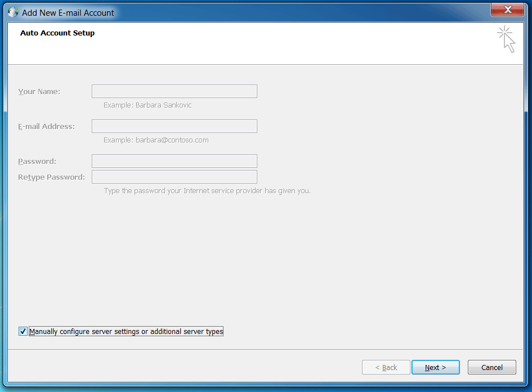
Task: Close the Add New E-mail Account dialog
Action: [507, 10]
